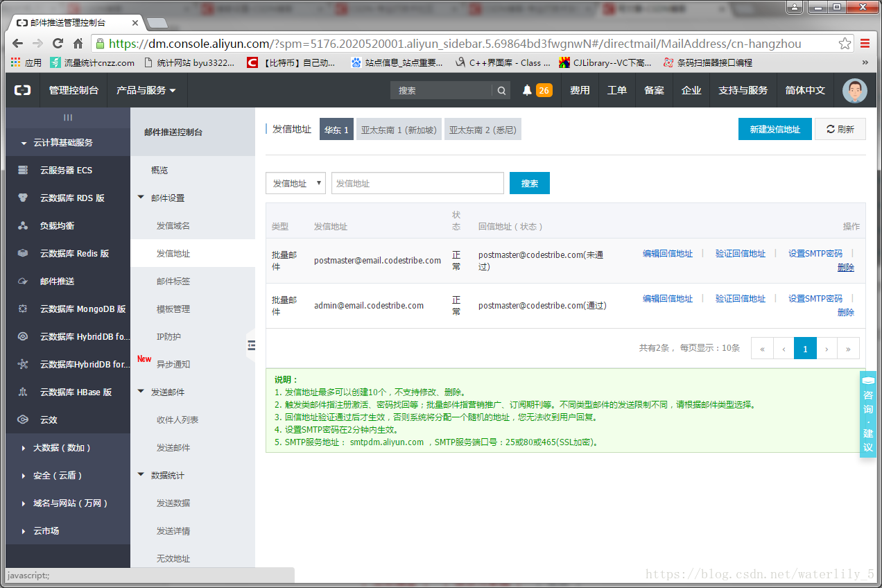Open the notification bell icon
Image resolution: width=882 pixels, height=588 pixels.
pos(527,90)
